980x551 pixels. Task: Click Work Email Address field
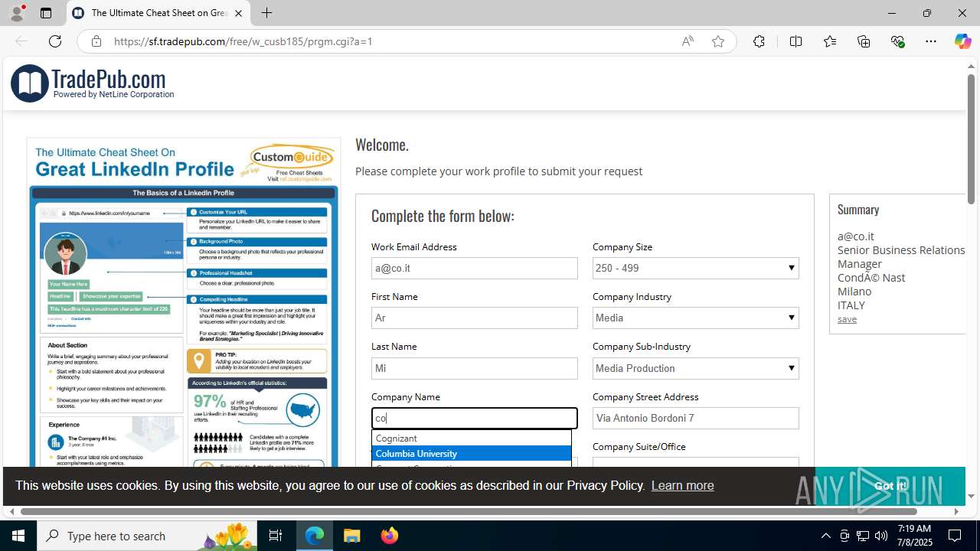pos(474,268)
